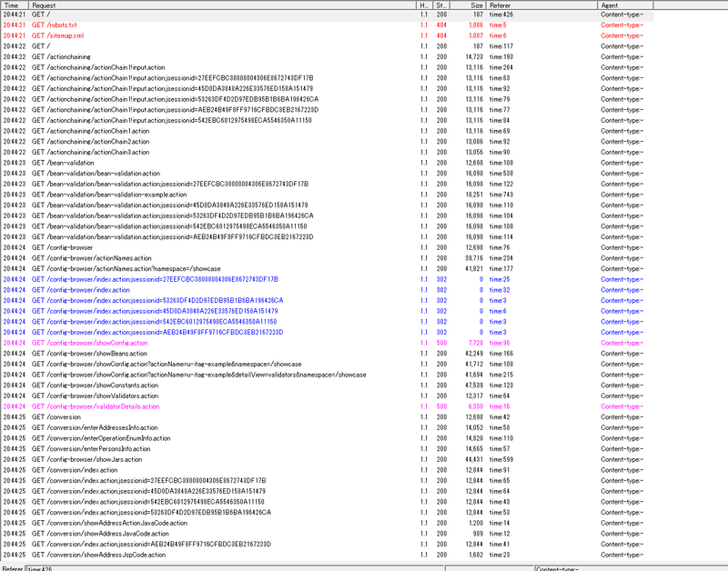This screenshot has width=728, height=571.
Task: Click the pink size value 6,330
Action: 475,406
